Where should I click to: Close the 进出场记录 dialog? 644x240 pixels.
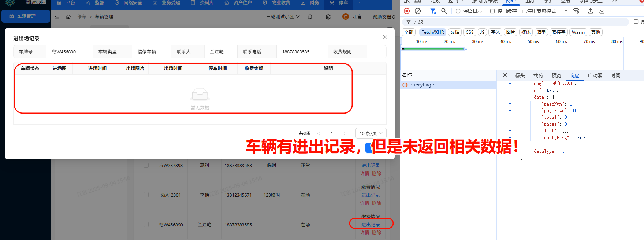(x=385, y=37)
